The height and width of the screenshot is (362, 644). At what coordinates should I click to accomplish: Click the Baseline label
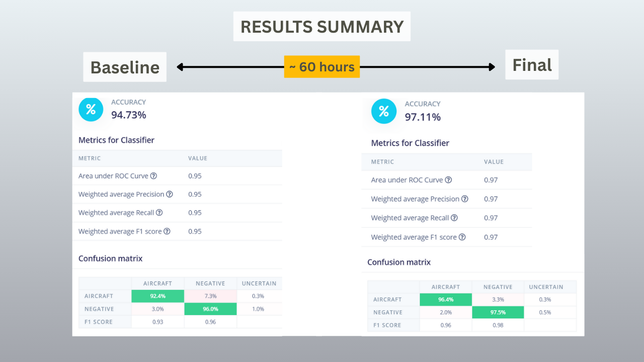[x=125, y=67]
